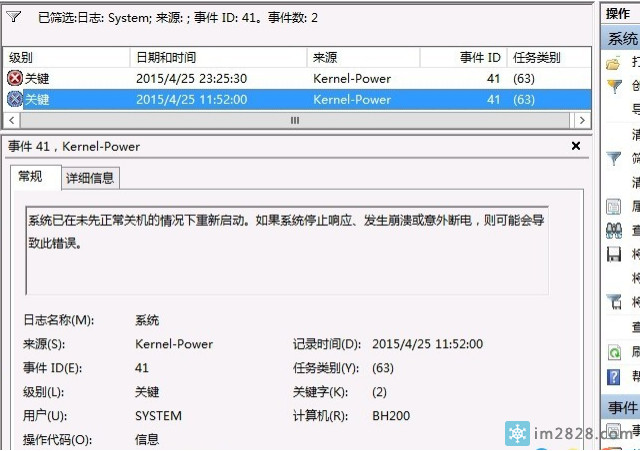Close the 事件 41 details pane
640x451 pixels.
coord(575,146)
